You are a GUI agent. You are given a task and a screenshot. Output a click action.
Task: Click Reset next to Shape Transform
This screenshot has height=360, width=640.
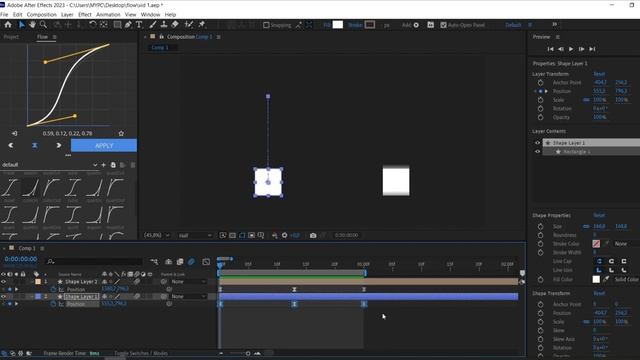click(x=599, y=293)
